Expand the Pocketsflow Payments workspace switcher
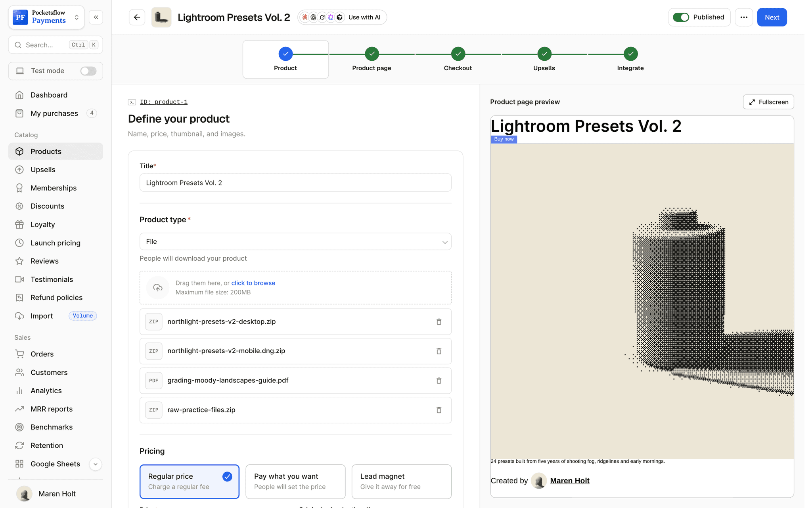This screenshot has width=812, height=508. [x=46, y=17]
